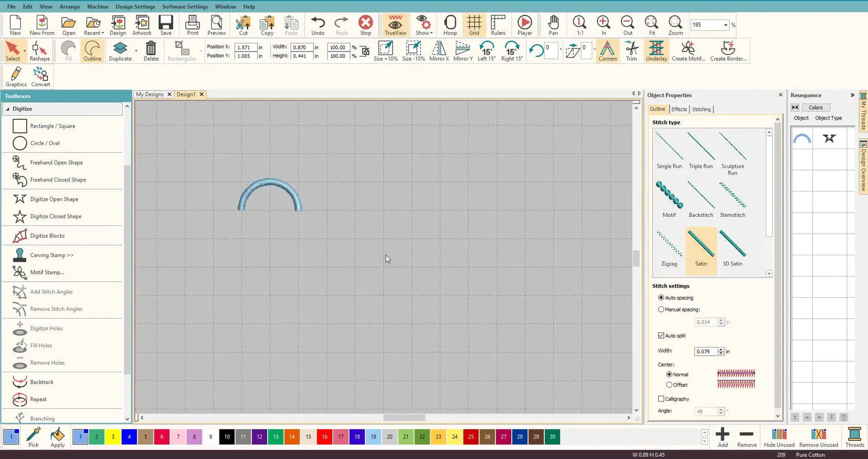868x459 pixels.
Task: Select Normal center option
Action: (x=669, y=375)
